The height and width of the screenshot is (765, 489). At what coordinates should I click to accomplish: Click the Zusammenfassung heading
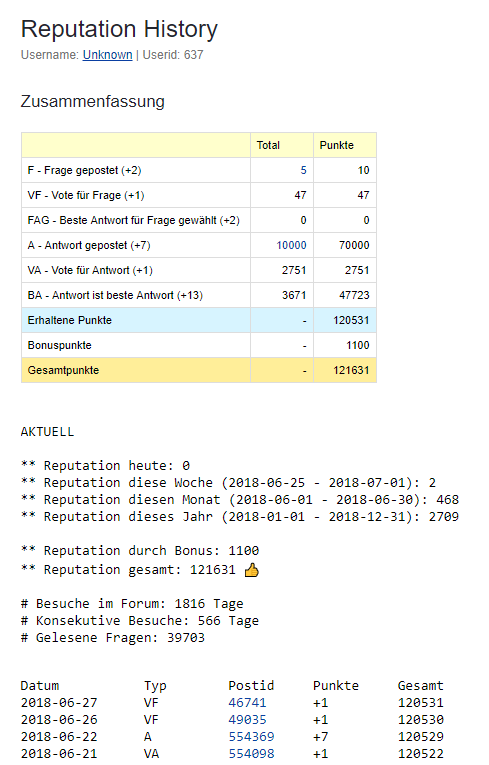pyautogui.click(x=93, y=101)
